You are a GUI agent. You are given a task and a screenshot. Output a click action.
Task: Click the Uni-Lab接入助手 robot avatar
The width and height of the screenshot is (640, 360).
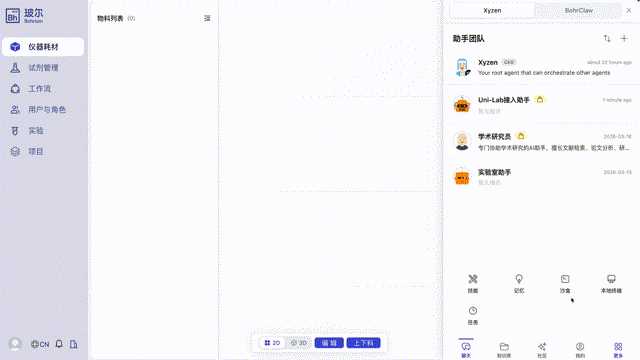462,105
